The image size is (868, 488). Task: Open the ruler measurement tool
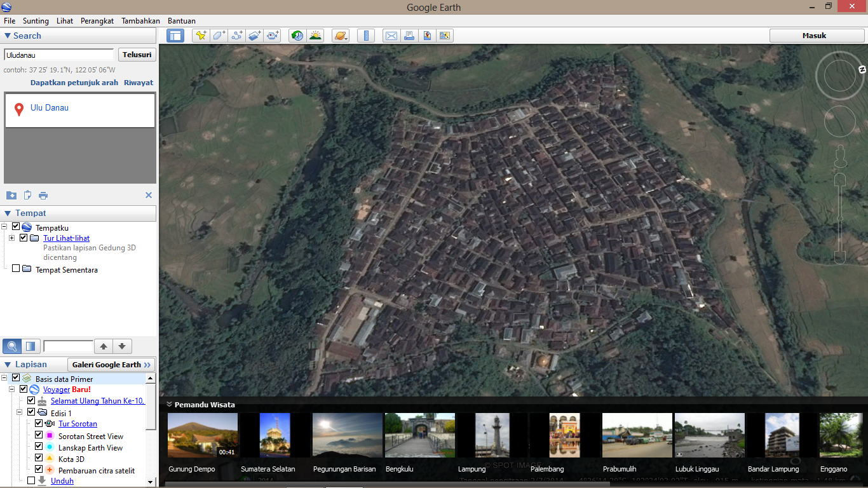pos(366,36)
